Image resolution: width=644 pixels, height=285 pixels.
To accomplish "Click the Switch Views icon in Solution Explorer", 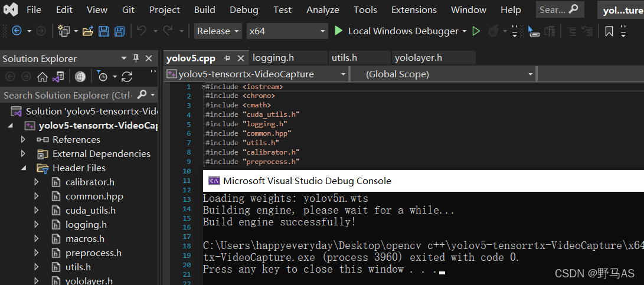I will click(x=58, y=77).
